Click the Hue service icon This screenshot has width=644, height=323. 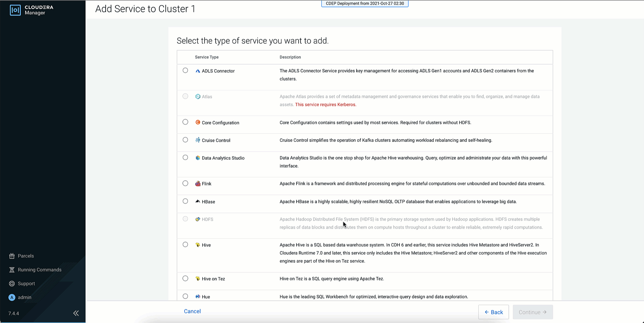(x=198, y=297)
